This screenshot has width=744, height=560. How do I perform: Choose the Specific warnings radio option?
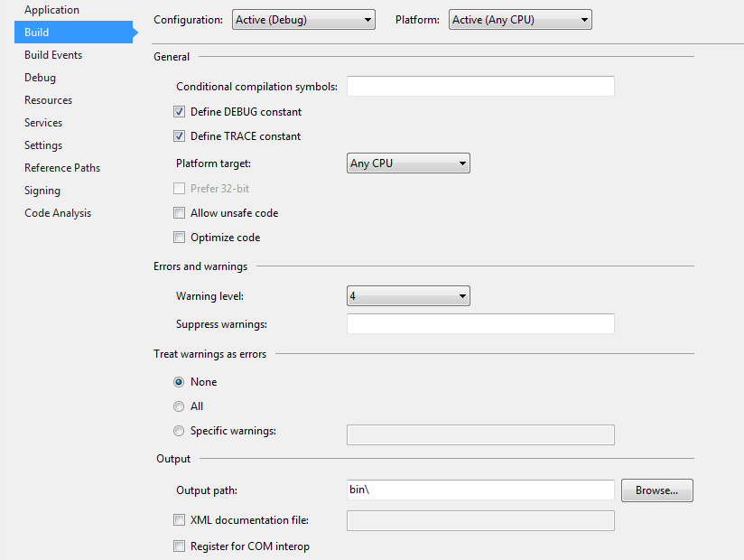179,431
